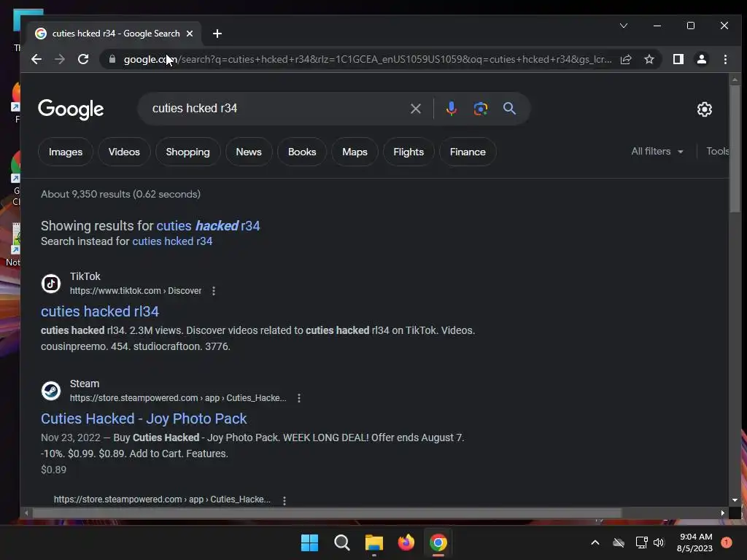
Task: Click the scroll right arrow
Action: pyautogui.click(x=722, y=513)
